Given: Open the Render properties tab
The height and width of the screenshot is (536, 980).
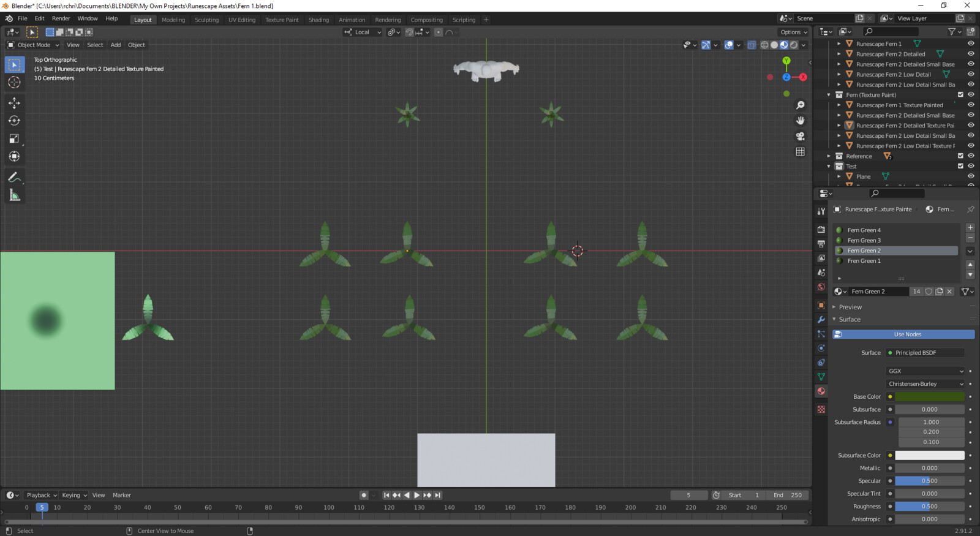Looking at the screenshot, I should point(821,229).
